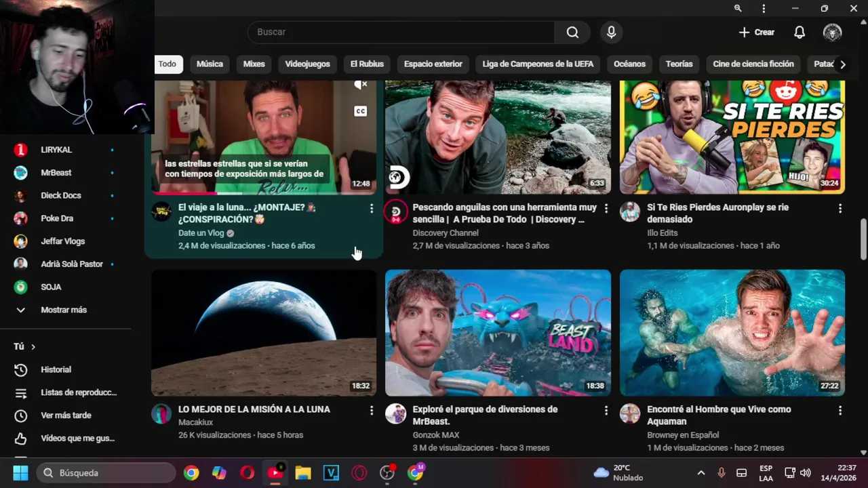
Task: Open the Browney en Español channel avatar
Action: [x=630, y=413]
